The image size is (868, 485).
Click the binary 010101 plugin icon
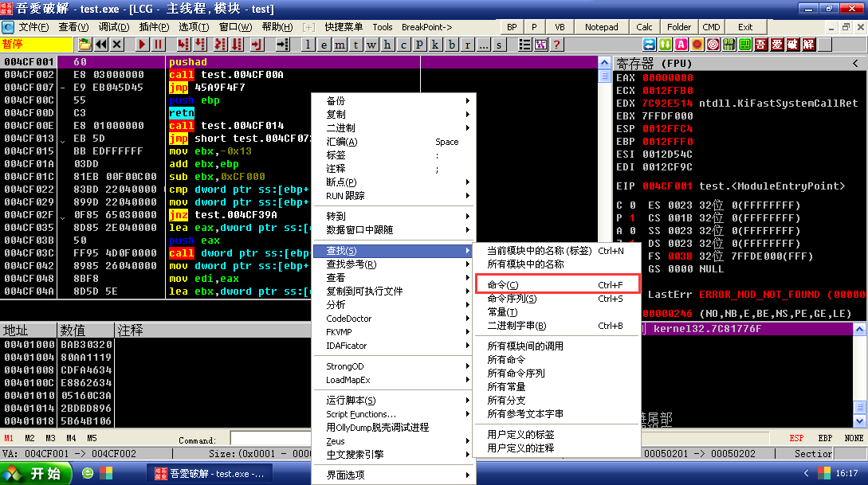pos(729,45)
